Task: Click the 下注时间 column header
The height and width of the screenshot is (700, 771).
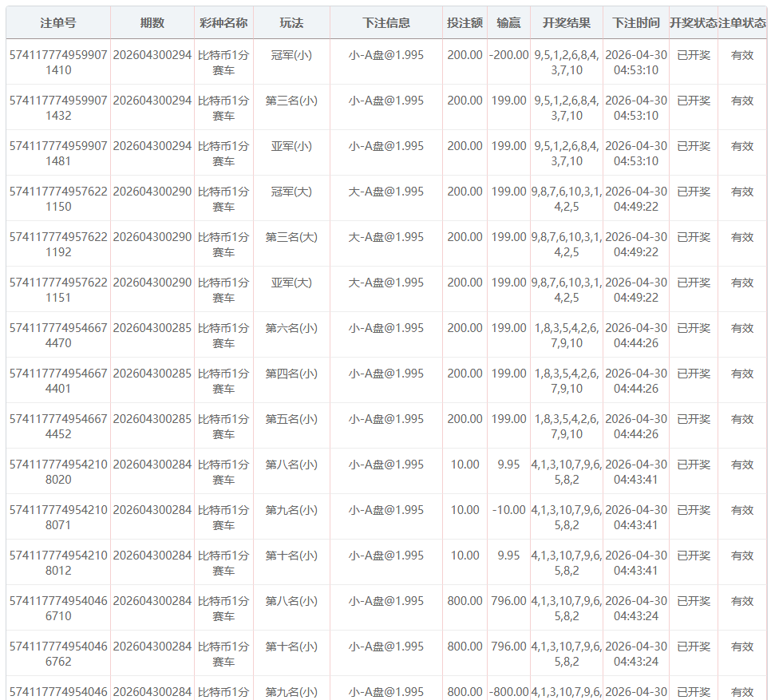Action: (636, 23)
